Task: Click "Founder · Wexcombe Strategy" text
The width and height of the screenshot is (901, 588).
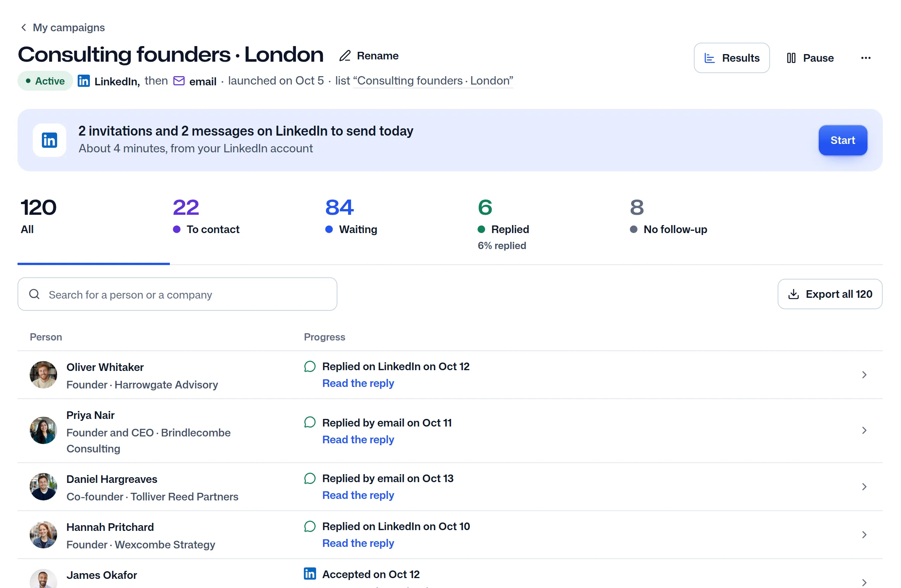Action: pos(141,545)
